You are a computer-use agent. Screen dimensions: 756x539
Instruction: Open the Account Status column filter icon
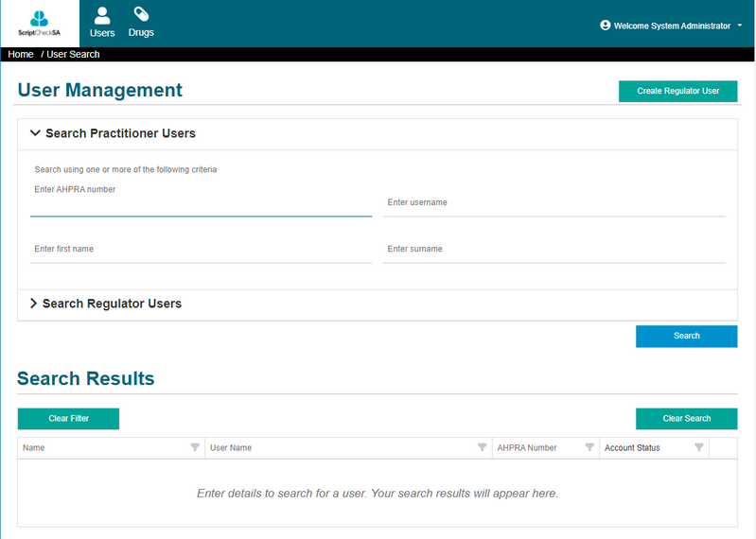click(699, 448)
